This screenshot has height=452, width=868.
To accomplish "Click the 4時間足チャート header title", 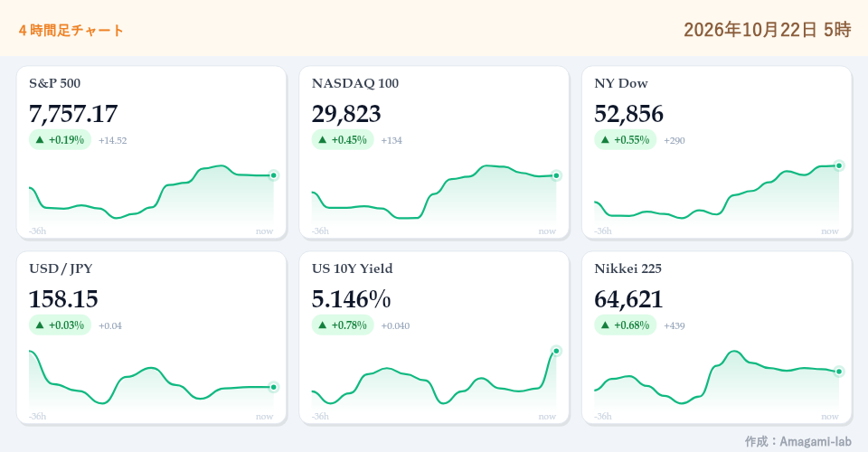I will (71, 31).
